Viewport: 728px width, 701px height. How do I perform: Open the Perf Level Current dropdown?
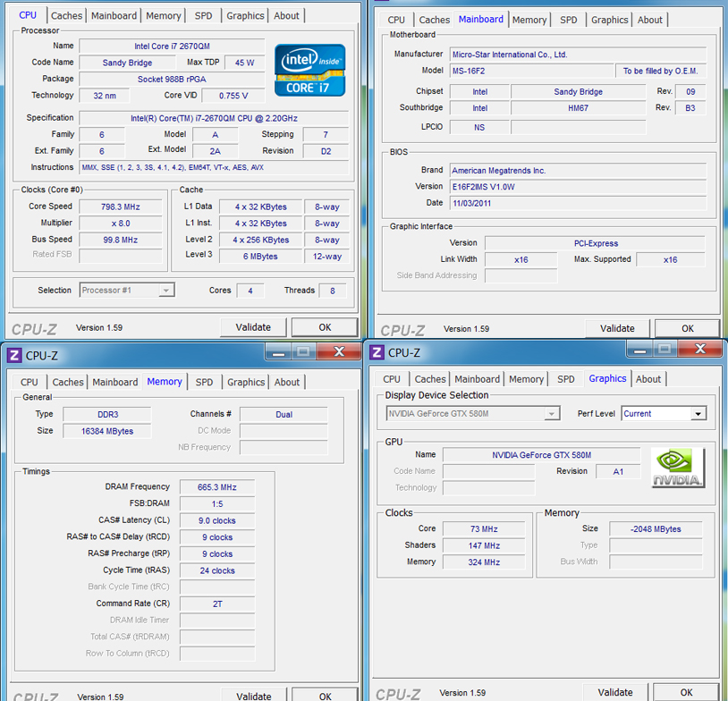(x=664, y=414)
